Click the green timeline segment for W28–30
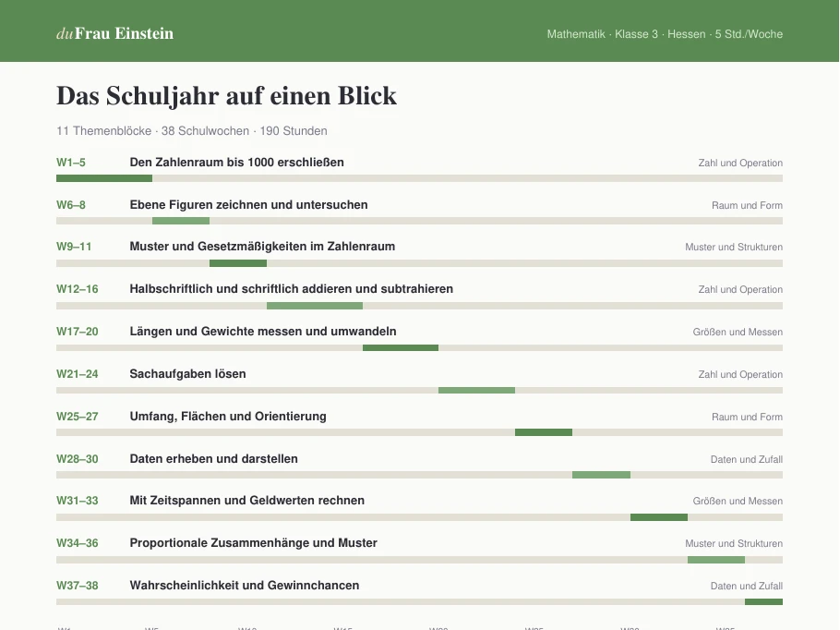 coord(601,475)
